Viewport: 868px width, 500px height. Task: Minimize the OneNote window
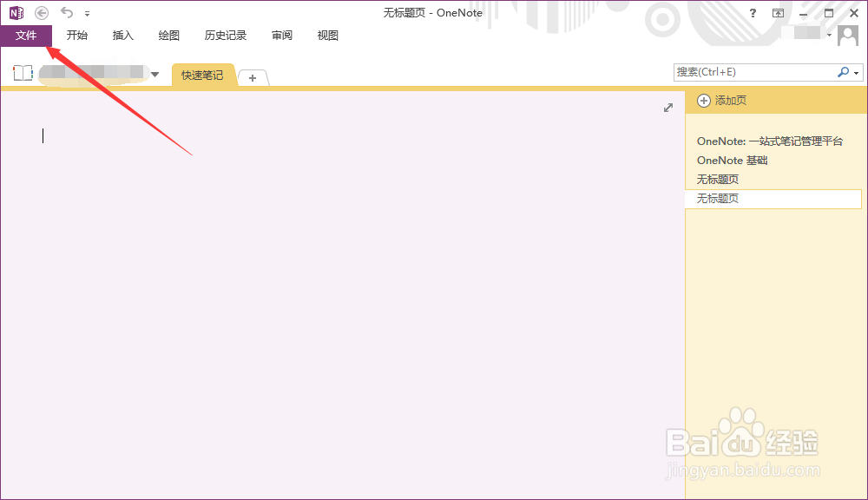[x=803, y=13]
